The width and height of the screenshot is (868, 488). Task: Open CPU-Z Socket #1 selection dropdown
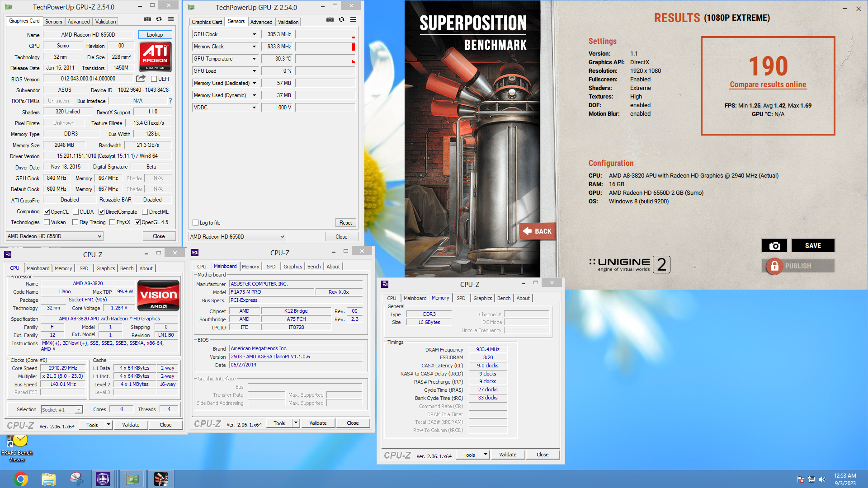(x=62, y=410)
